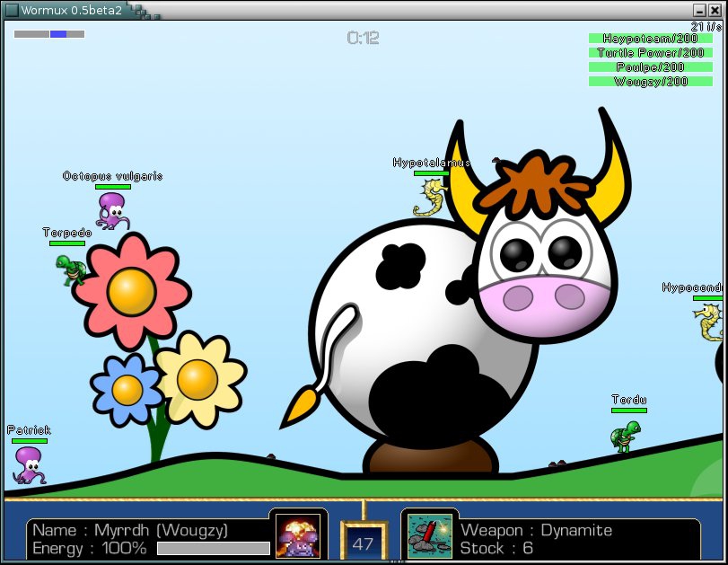Select the Octopus vulgaris purple octopus
Screen dimensions: 728x565
[x=112, y=210]
